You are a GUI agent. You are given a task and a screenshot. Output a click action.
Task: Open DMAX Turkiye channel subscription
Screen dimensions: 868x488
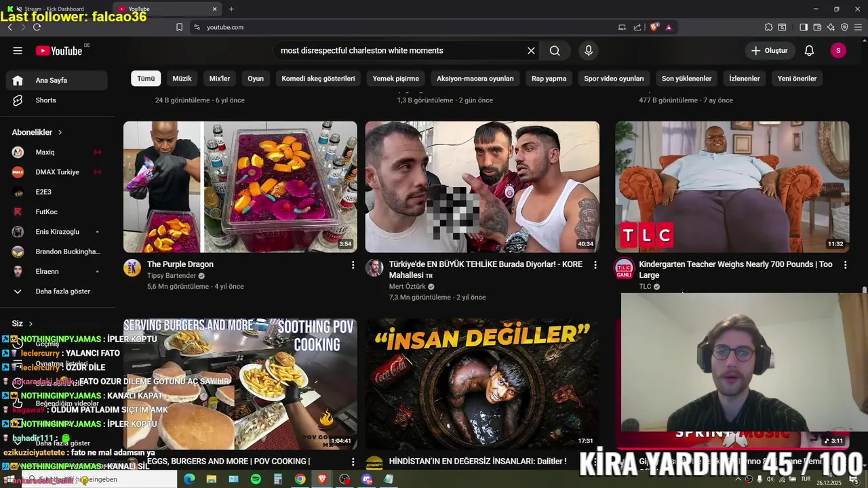[58, 172]
